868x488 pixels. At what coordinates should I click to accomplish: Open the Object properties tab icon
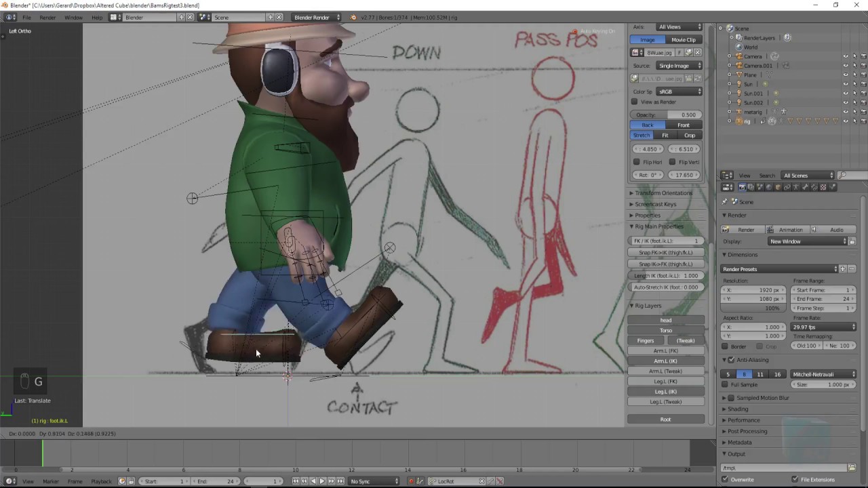coord(778,187)
